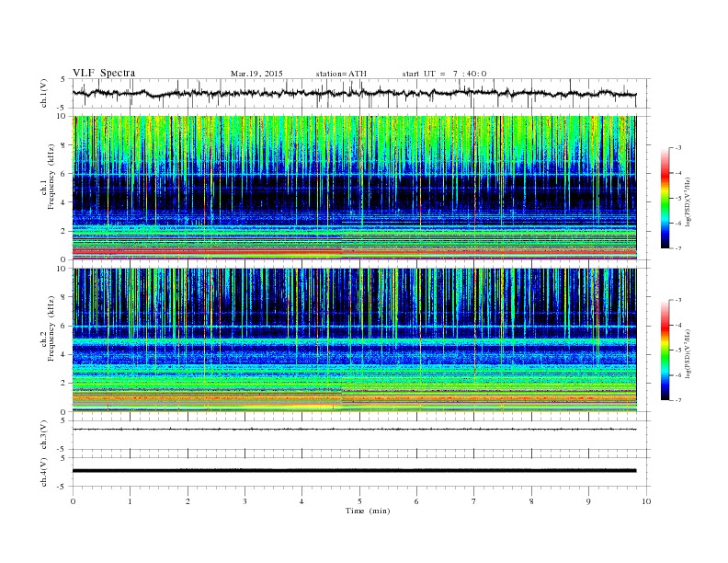Click the ch.2 spectrogram color scale bar
Image resolution: width=728 pixels, height=563 pixels.
(665, 350)
